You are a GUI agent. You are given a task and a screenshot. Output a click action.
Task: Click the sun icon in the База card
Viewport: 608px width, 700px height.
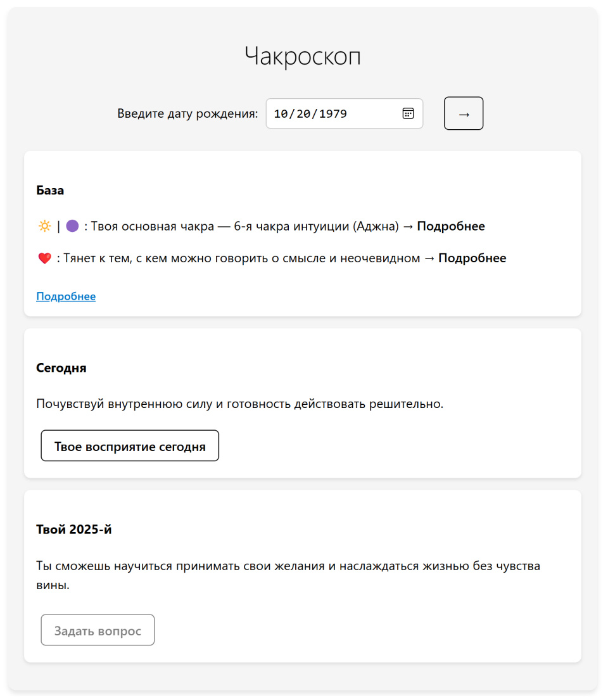point(43,226)
